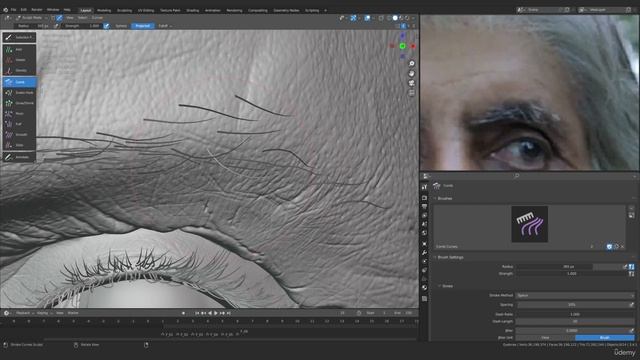This screenshot has height=360, width=640.
Task: Open the Edit menu
Action: (24, 10)
